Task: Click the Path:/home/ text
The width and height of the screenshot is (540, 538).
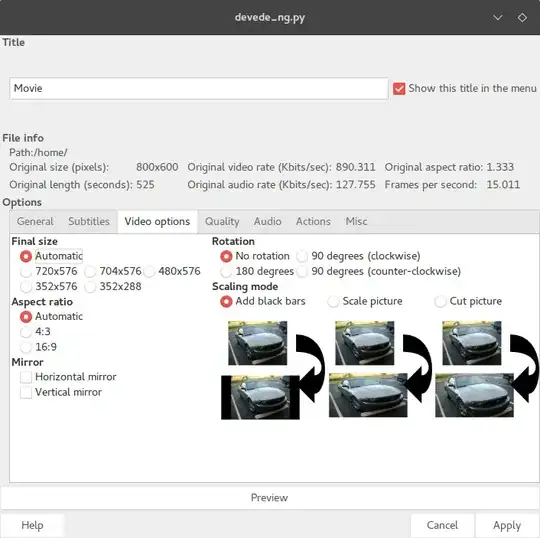Action: point(38,153)
